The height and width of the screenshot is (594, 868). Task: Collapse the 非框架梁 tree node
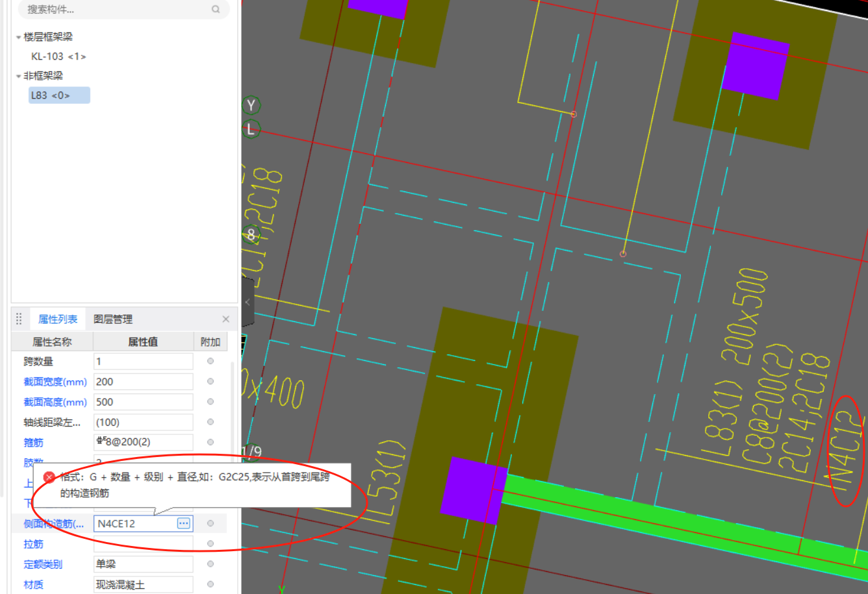pos(18,77)
